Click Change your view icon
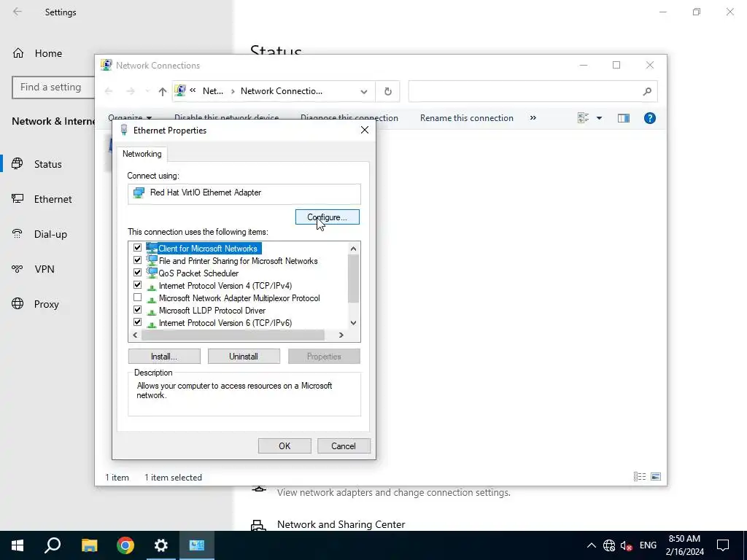 tap(583, 118)
